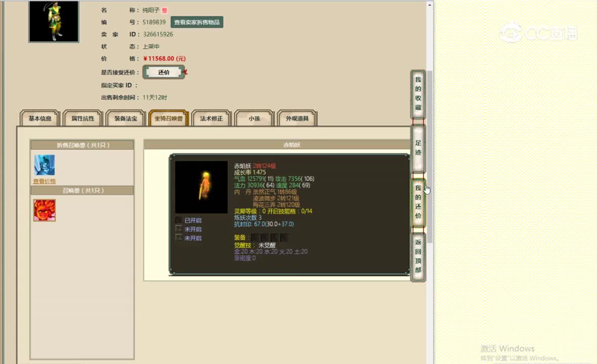Screen dimensions: 597x364
Task: Click the price ¥11568.00 (元)
Action: 164,59
